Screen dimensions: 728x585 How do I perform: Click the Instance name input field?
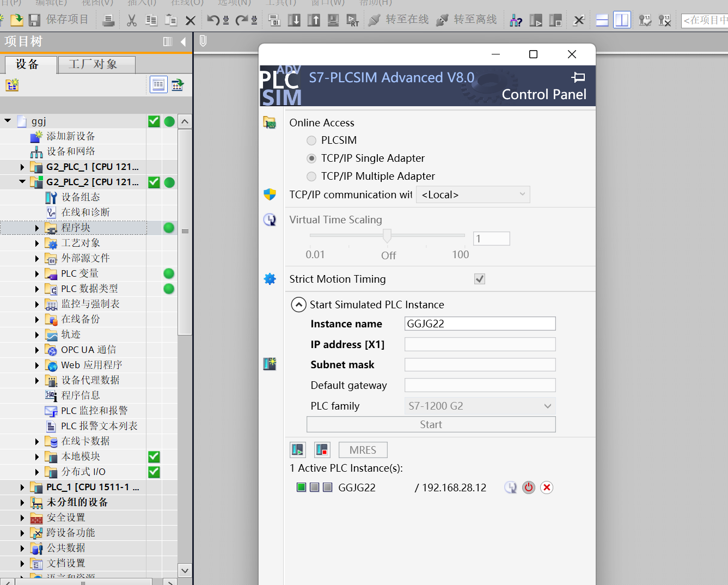click(x=480, y=324)
